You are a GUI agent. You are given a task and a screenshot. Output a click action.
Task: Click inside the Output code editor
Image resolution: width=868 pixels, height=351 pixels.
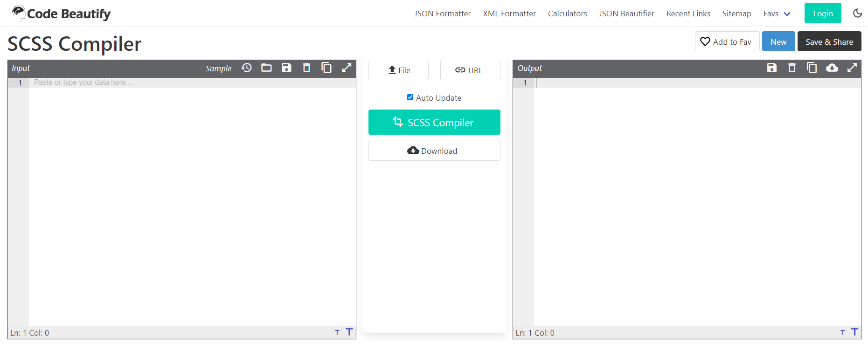[x=697, y=201]
